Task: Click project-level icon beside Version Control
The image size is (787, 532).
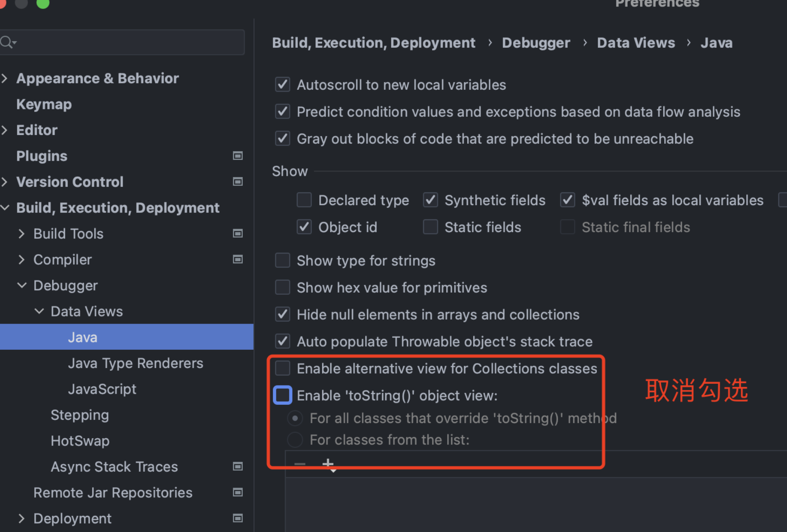Action: [x=237, y=182]
